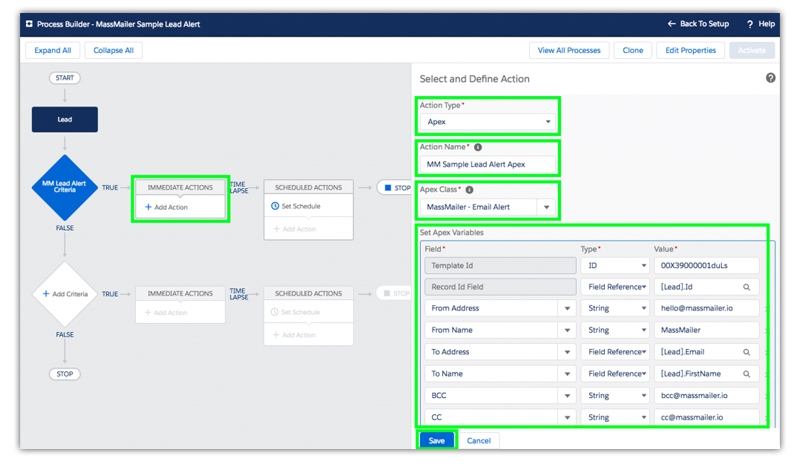This screenshot has height=468, width=800.
Task: Click the Cancel button
Action: click(x=479, y=441)
